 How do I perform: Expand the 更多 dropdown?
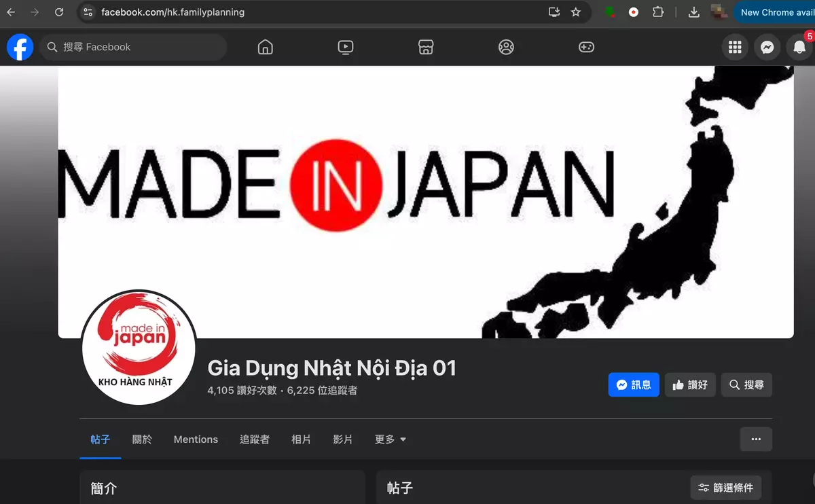[391, 439]
